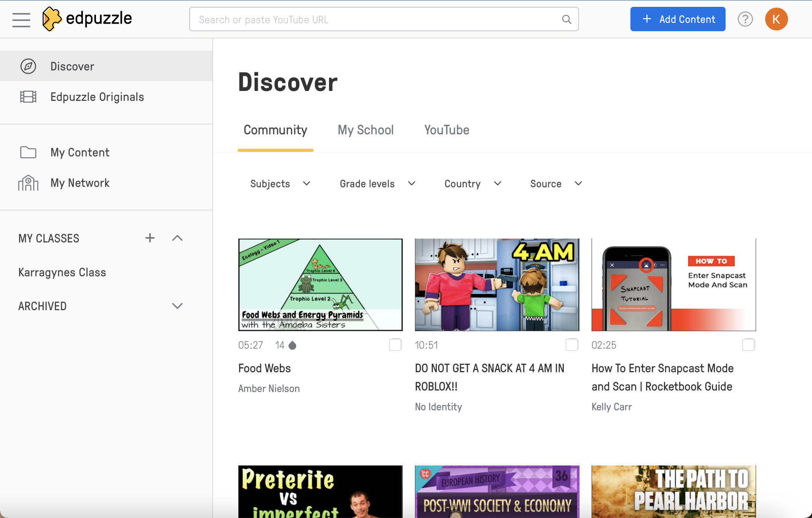
Task: Click author Kelly Carr
Action: pyautogui.click(x=612, y=407)
